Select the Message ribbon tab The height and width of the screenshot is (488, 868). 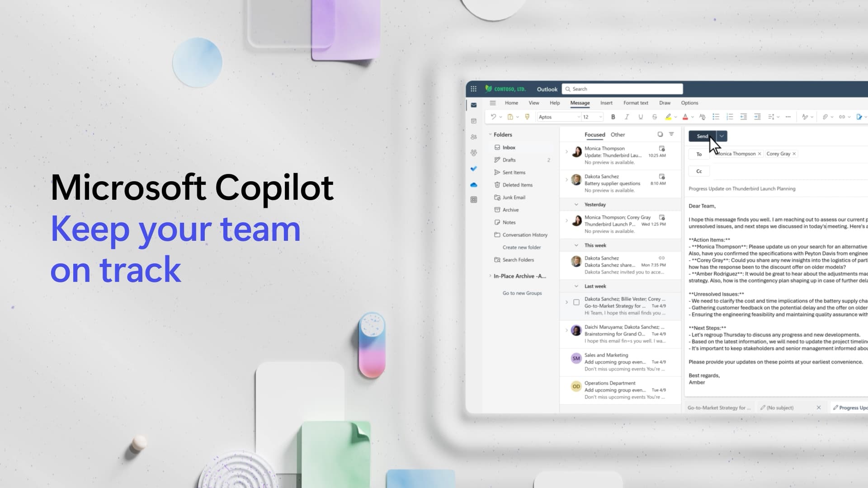coord(580,103)
